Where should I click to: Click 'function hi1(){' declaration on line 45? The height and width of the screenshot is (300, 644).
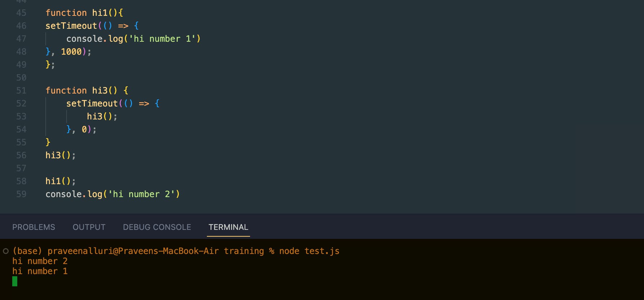pos(84,13)
